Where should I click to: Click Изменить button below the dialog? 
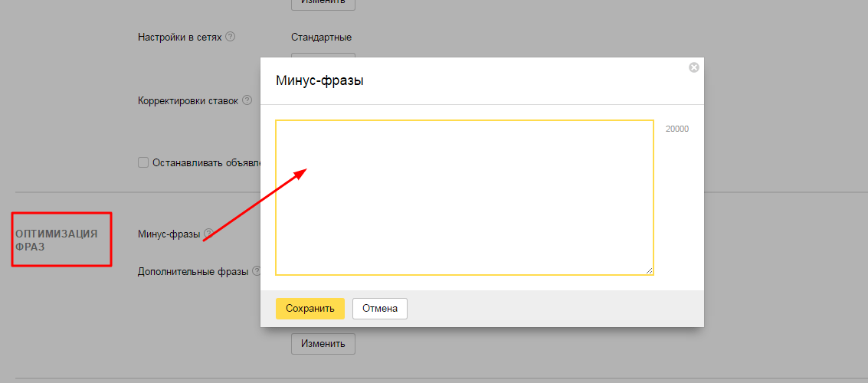point(323,343)
